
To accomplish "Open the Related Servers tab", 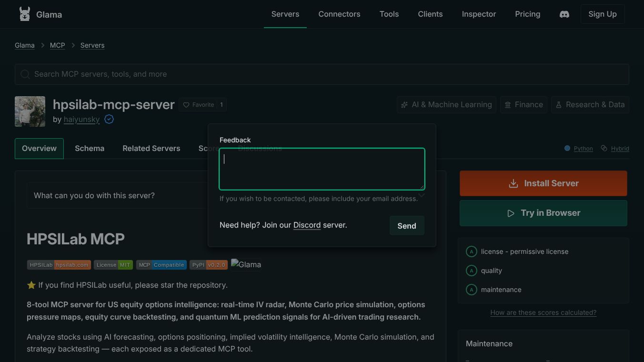I will click(x=151, y=149).
